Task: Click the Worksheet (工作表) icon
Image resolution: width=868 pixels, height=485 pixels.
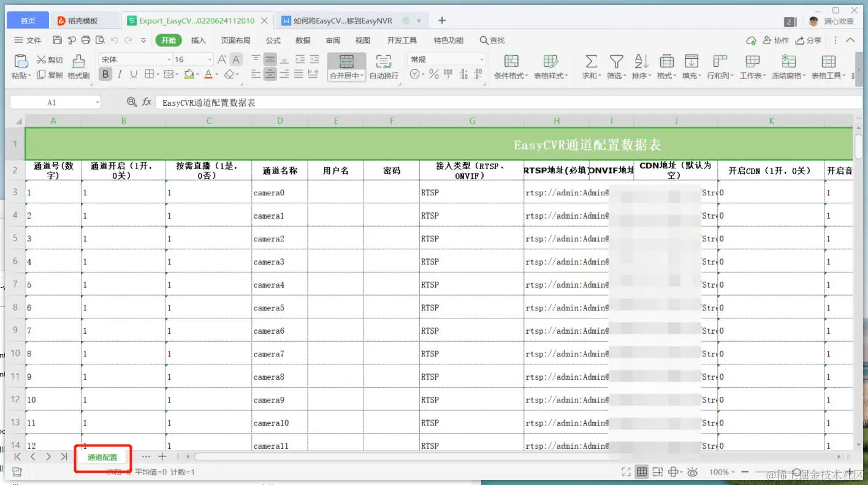Action: pos(752,61)
